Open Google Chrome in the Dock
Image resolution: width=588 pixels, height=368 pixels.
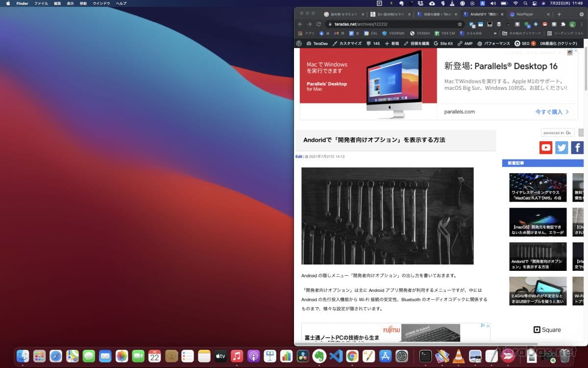(352, 356)
